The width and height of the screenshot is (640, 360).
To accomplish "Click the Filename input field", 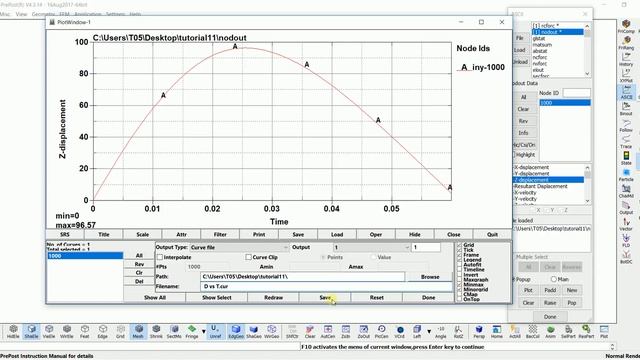I will pos(327,287).
